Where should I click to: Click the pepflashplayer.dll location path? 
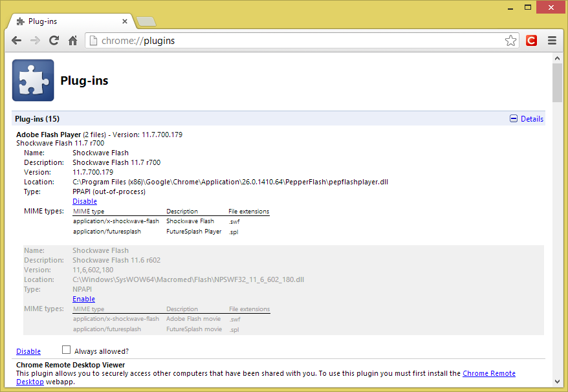coord(230,182)
